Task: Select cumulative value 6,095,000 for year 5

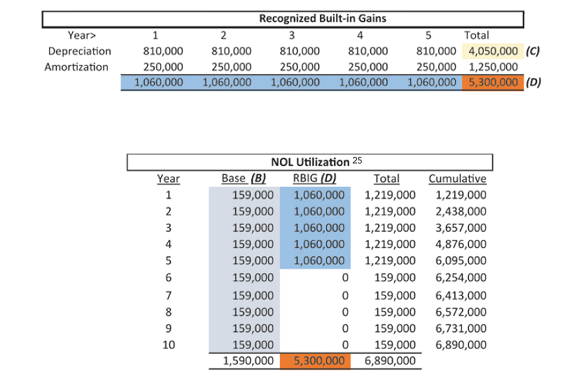Action: (461, 260)
